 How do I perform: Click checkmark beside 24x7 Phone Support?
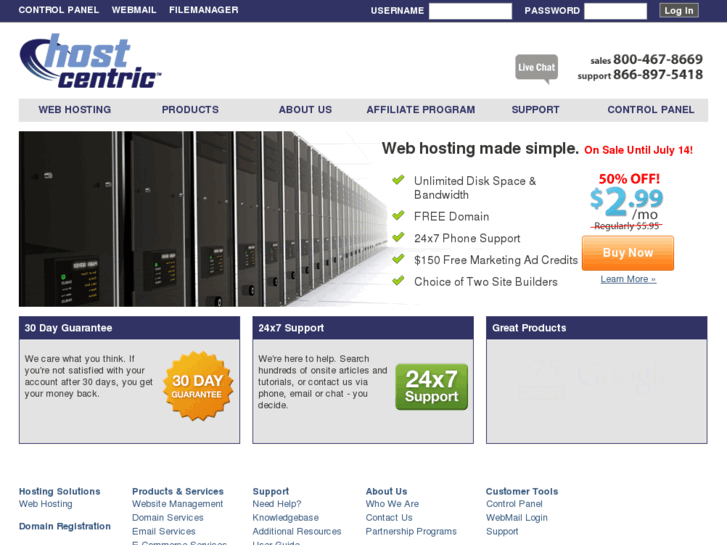398,237
